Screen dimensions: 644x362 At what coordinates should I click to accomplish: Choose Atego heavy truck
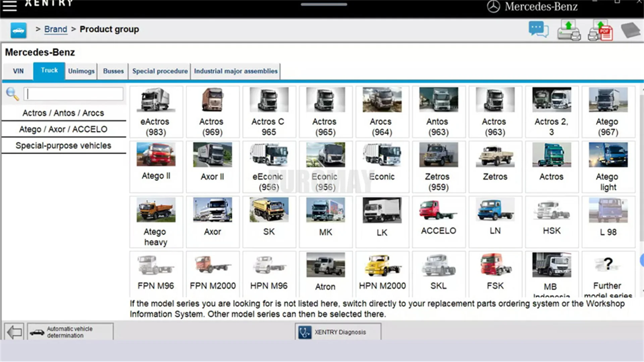coord(156,222)
